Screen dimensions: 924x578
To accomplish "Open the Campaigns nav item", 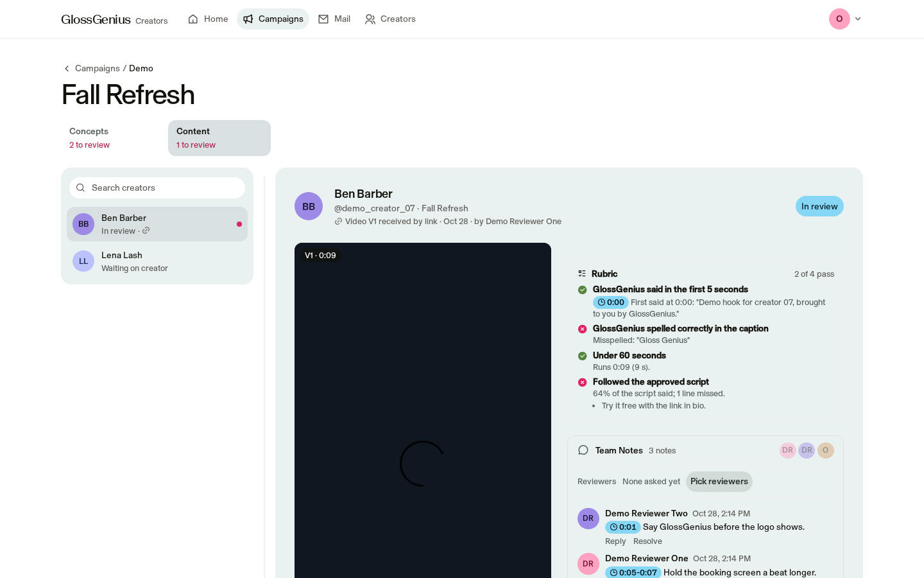I will (273, 19).
